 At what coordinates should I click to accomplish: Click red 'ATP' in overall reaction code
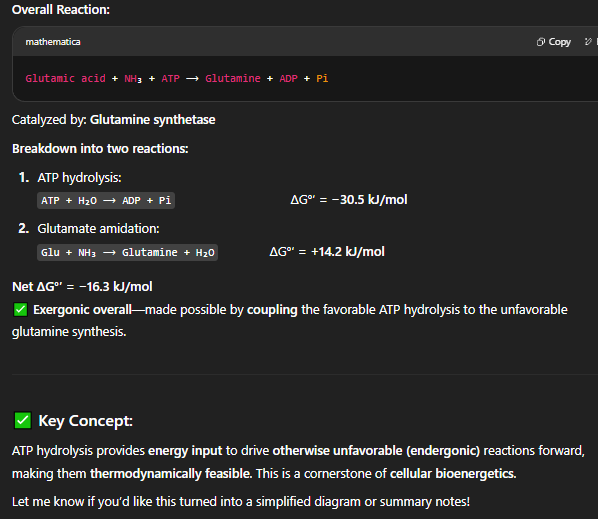[x=170, y=79]
